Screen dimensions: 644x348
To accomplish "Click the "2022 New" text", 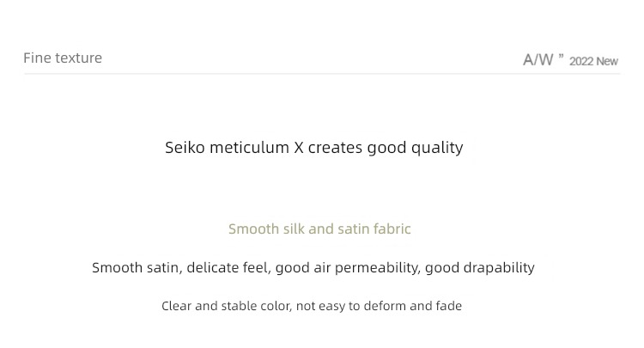I will (x=593, y=61).
